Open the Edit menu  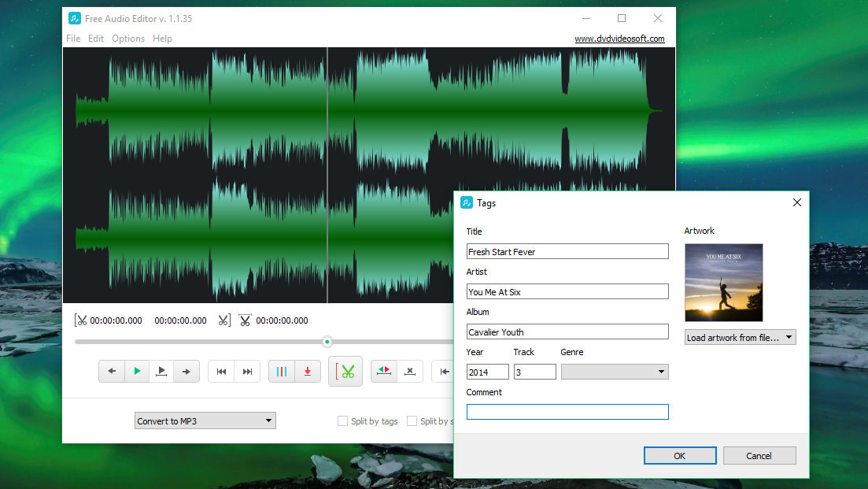click(x=95, y=38)
